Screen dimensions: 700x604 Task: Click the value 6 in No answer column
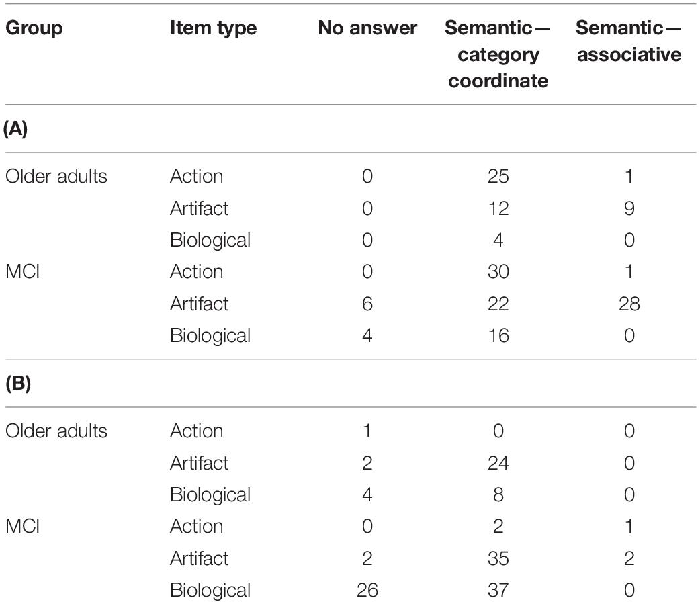pos(367,304)
